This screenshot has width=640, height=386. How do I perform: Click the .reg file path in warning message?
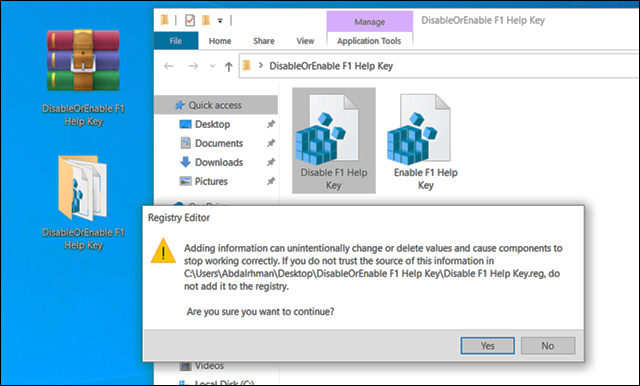(x=364, y=274)
